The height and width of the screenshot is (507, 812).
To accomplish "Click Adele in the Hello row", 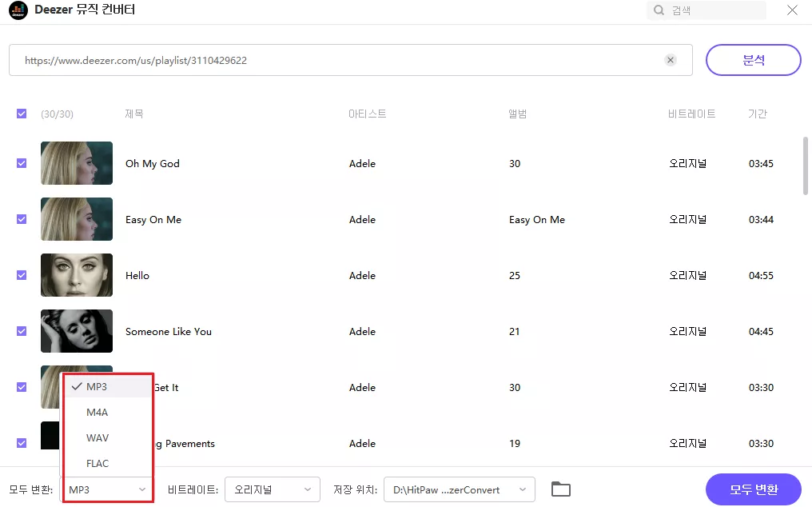I will [362, 276].
